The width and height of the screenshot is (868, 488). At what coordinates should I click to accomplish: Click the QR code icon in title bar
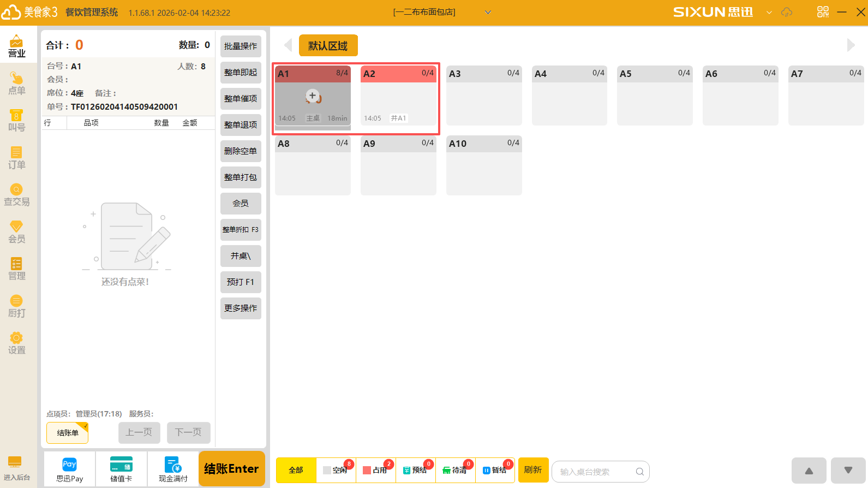coord(823,12)
